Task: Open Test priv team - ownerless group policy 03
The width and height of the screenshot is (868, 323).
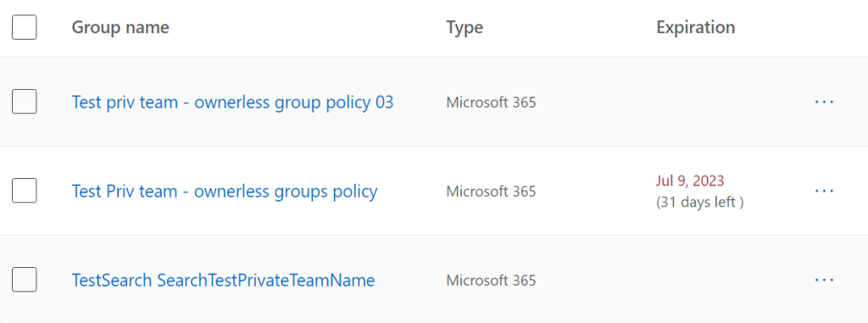Action: point(232,103)
